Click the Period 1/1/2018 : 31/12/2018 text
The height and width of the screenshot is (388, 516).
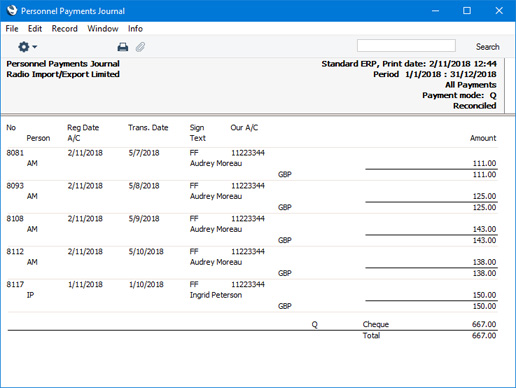435,74
